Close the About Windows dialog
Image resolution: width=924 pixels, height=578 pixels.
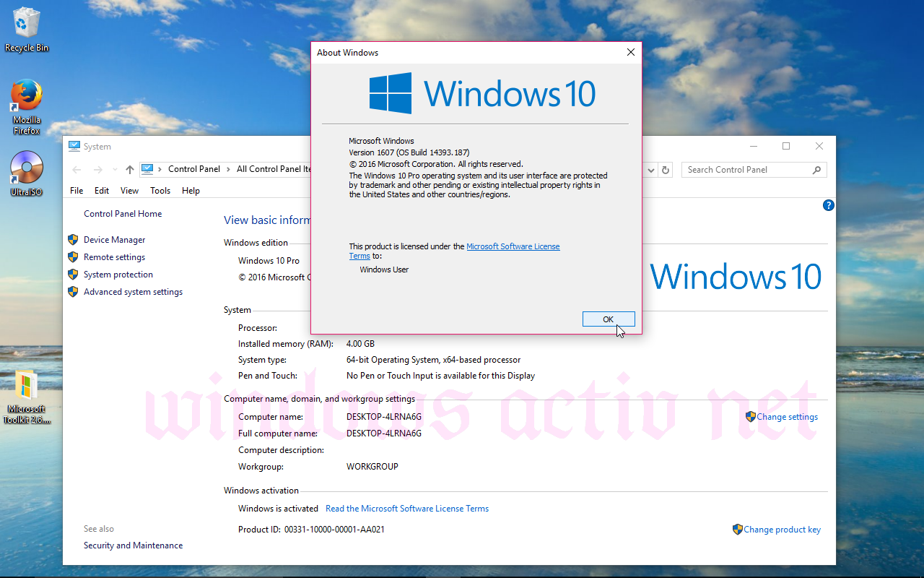click(x=630, y=52)
